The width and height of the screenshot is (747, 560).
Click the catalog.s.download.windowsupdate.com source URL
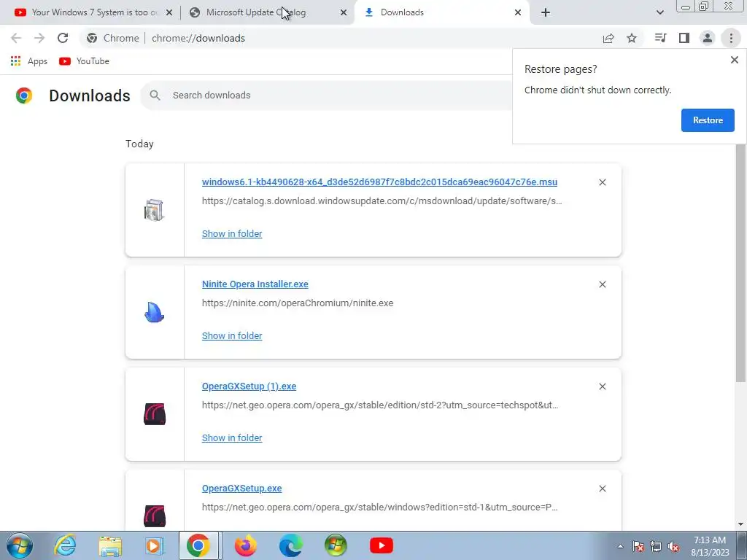tap(382, 201)
